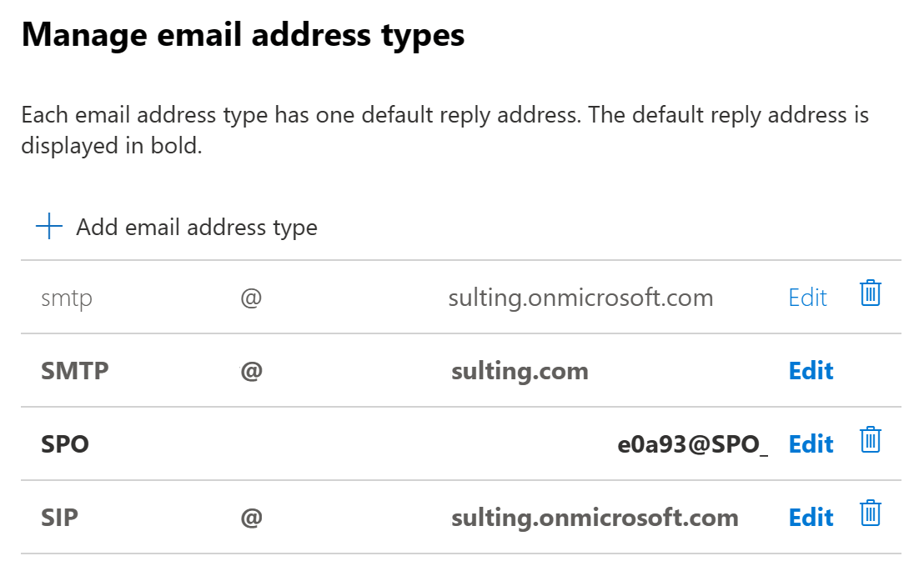Click the Manage email address types heading

[244, 34]
